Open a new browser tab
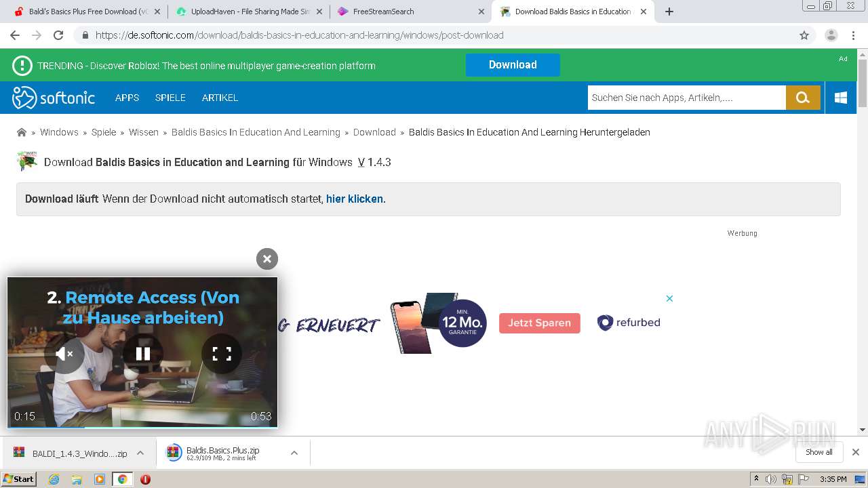The height and width of the screenshot is (488, 868). [x=669, y=12]
